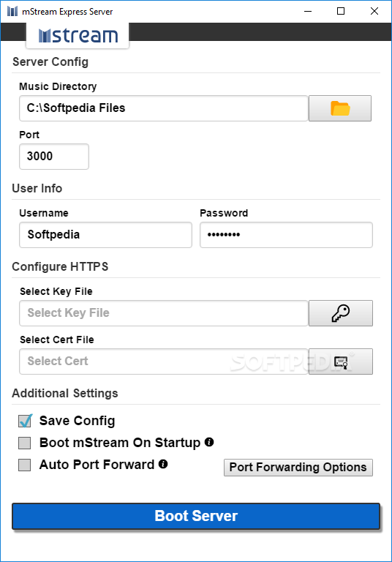The image size is (392, 562).
Task: Focus the Music Directory path field
Action: click(163, 108)
